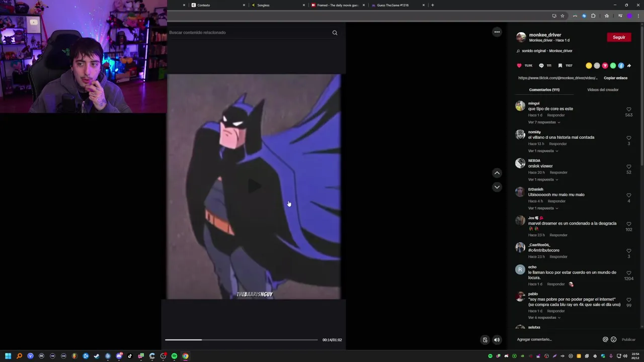Expand Ver 7 respuestas under mingui
This screenshot has height=362, width=644.
(544, 122)
